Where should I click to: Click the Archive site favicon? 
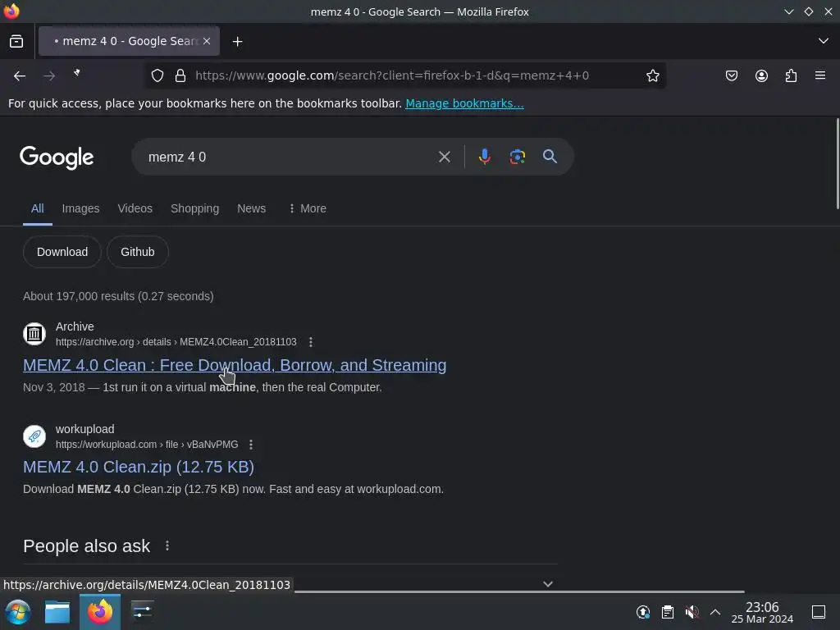tap(34, 334)
